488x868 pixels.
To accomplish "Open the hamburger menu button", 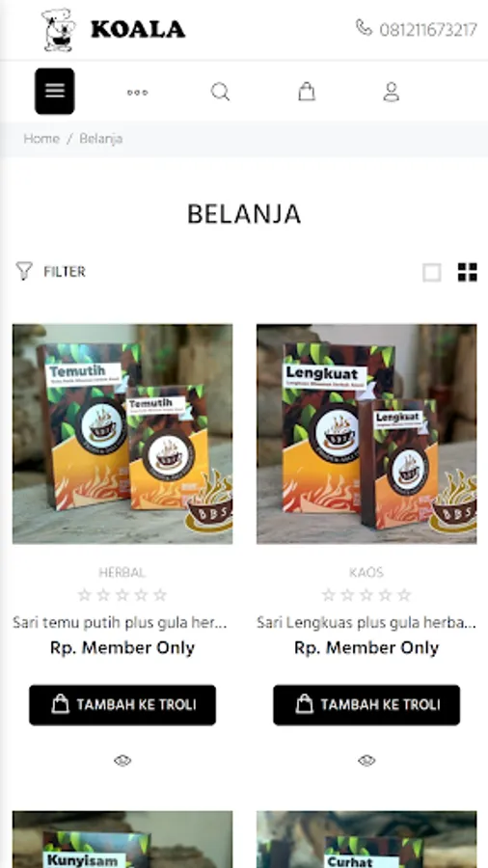I will click(x=55, y=92).
